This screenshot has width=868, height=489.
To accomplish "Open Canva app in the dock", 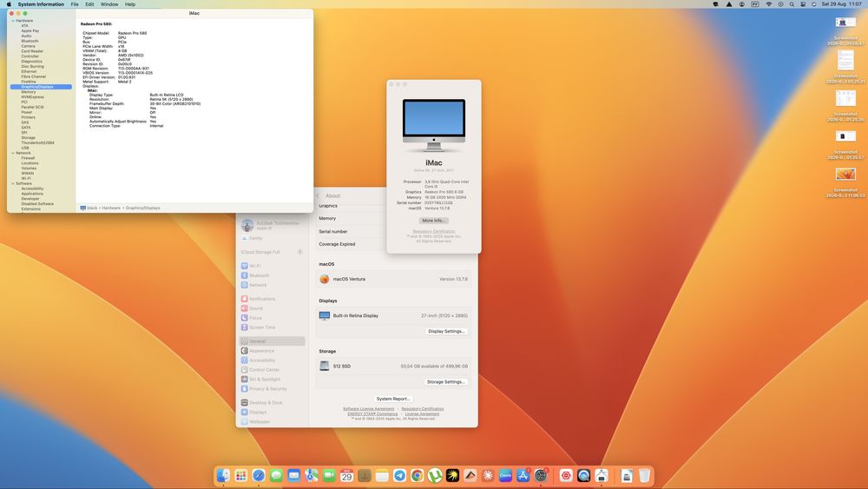I will [505, 475].
